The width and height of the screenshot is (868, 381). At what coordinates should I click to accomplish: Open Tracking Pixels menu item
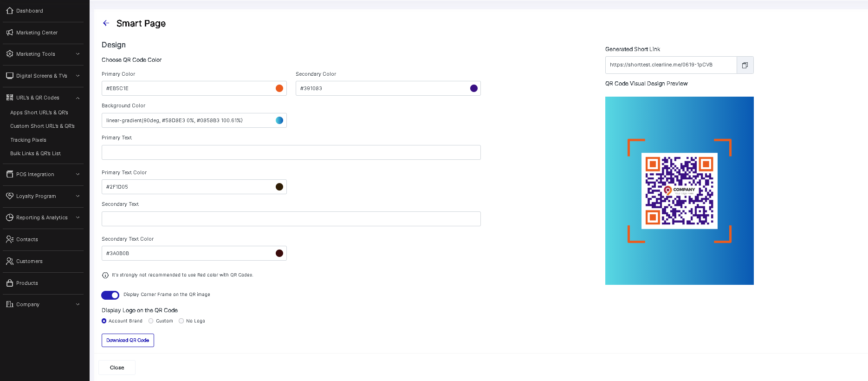click(28, 140)
